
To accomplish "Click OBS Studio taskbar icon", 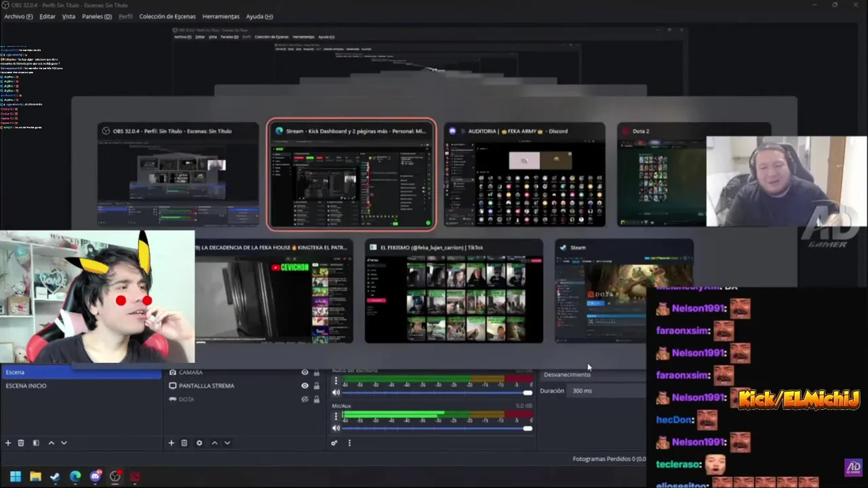I will (115, 476).
